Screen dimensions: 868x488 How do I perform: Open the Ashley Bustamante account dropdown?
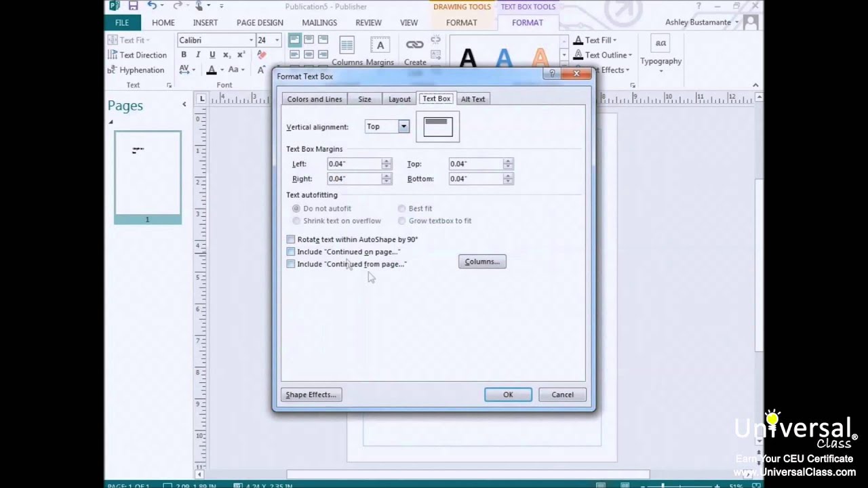[737, 22]
